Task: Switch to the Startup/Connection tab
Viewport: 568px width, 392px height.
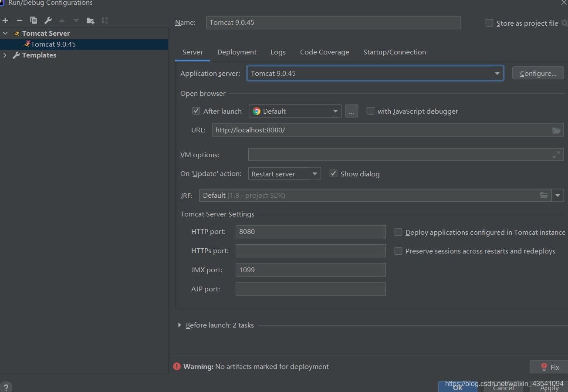Action: (395, 52)
